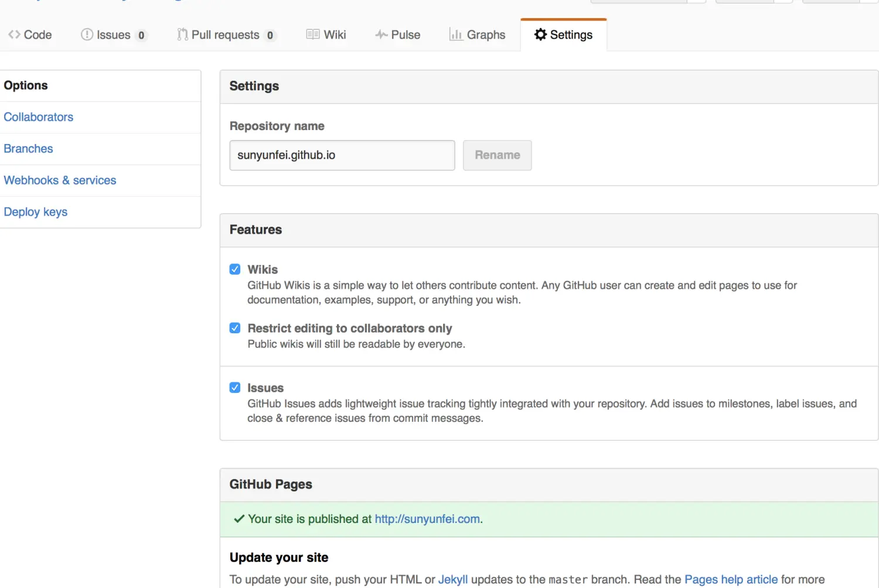Image resolution: width=879 pixels, height=588 pixels.
Task: Click the Pull requests branch icon
Action: click(x=183, y=35)
